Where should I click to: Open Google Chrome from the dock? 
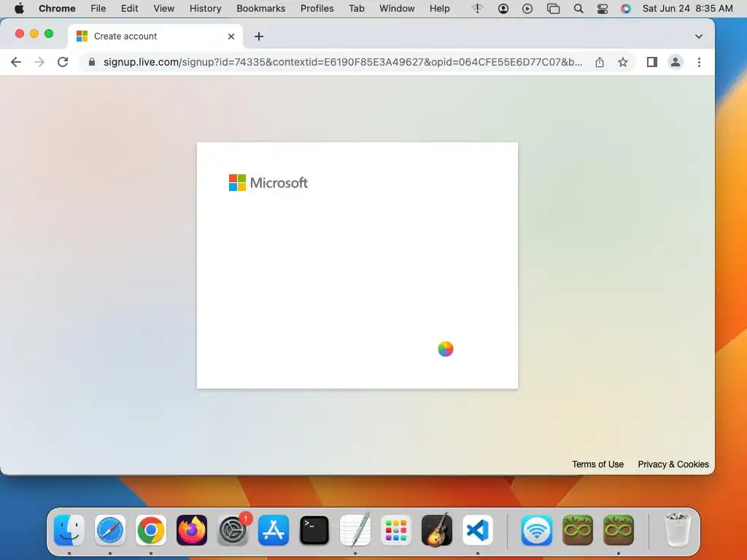pos(151,530)
